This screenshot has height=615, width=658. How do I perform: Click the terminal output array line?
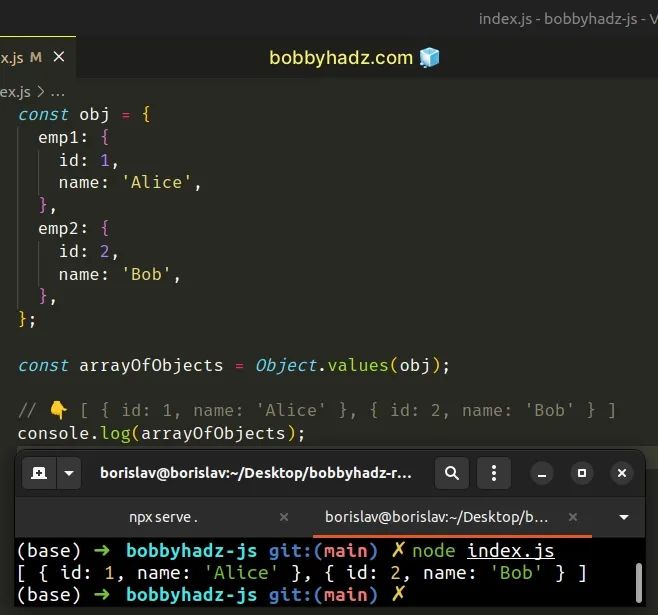tap(301, 573)
